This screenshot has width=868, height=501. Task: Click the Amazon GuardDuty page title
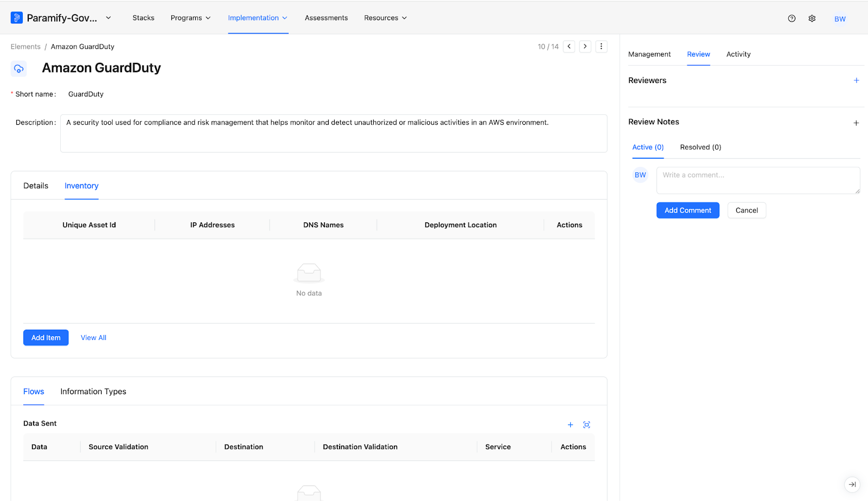point(101,68)
